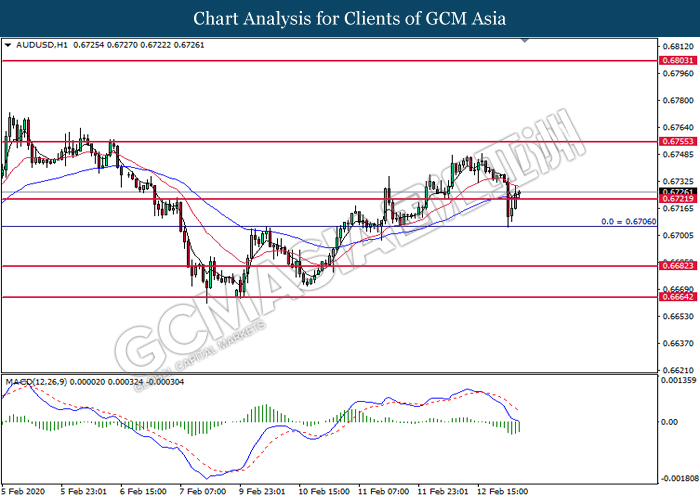Select the 0.67219 red price label

click(678, 199)
